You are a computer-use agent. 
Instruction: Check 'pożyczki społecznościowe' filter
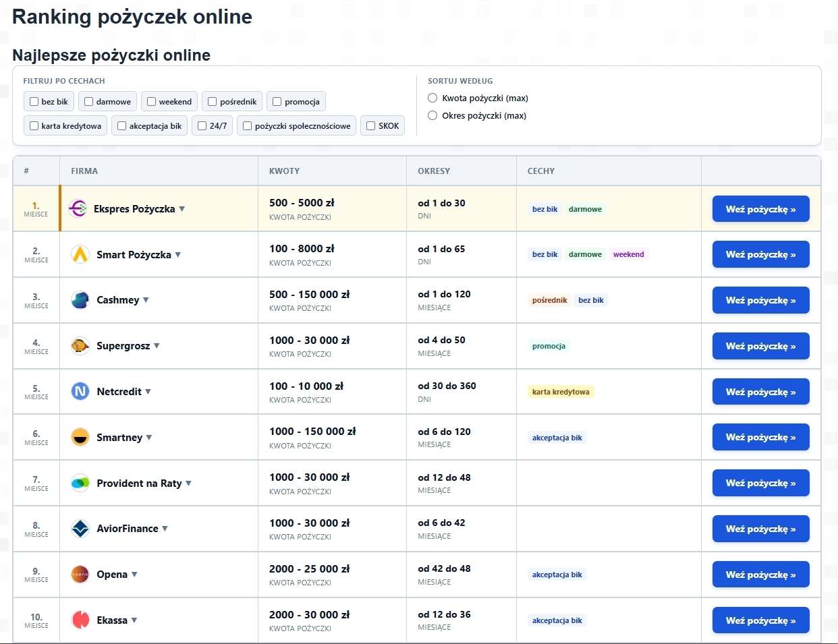[x=247, y=126]
